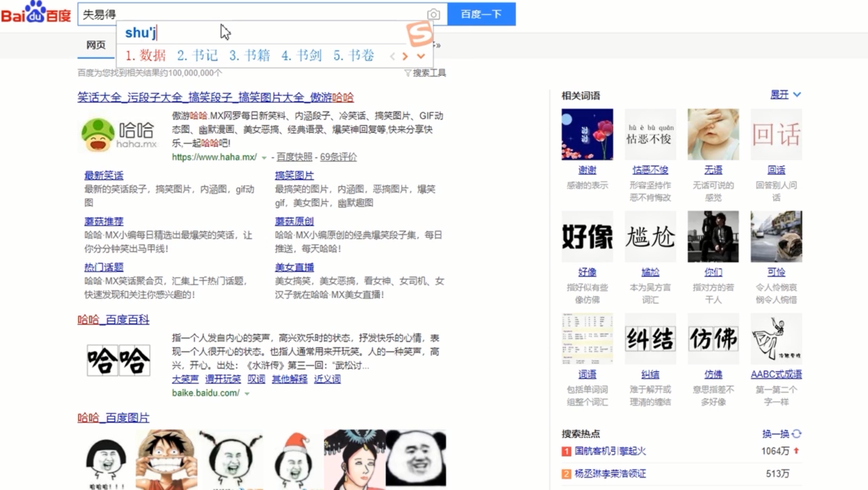Expand the IME panel with the down chevron
This screenshot has width=868, height=490.
pos(420,57)
